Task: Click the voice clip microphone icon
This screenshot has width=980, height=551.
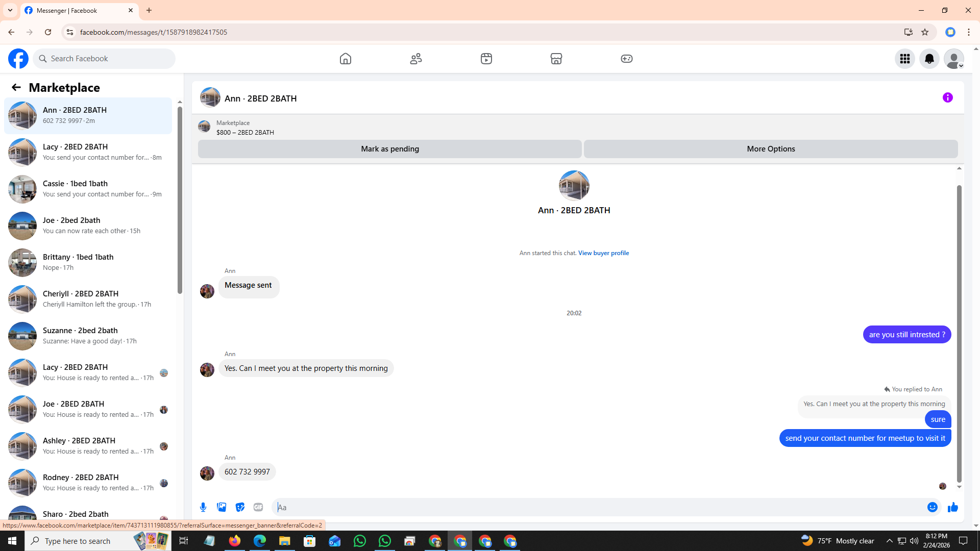Action: 203,507
